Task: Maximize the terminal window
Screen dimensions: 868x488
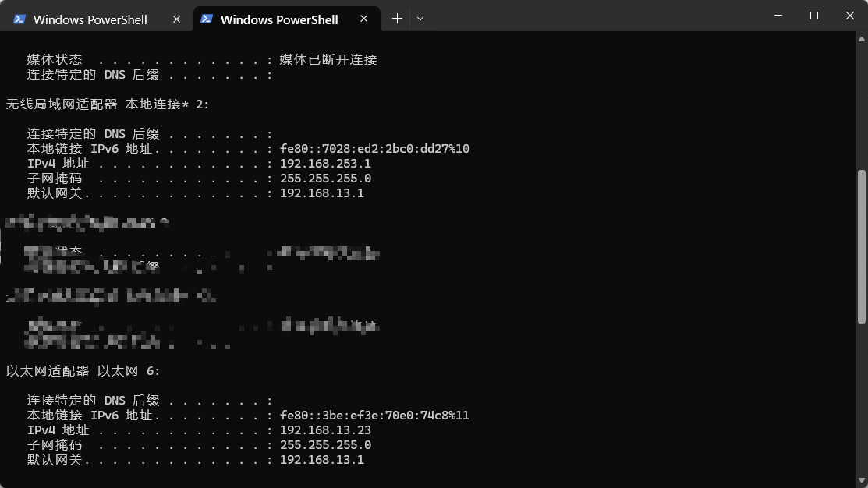Action: coord(814,16)
